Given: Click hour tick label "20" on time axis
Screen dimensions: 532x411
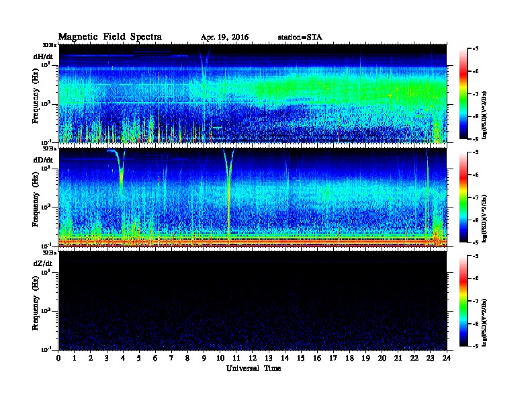Looking at the screenshot, I should pyautogui.click(x=382, y=358).
